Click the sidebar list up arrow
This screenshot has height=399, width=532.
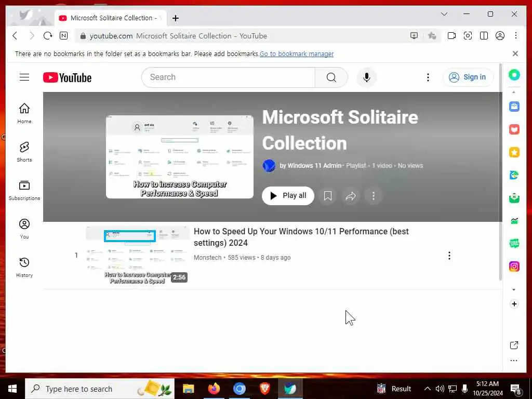[514, 92]
